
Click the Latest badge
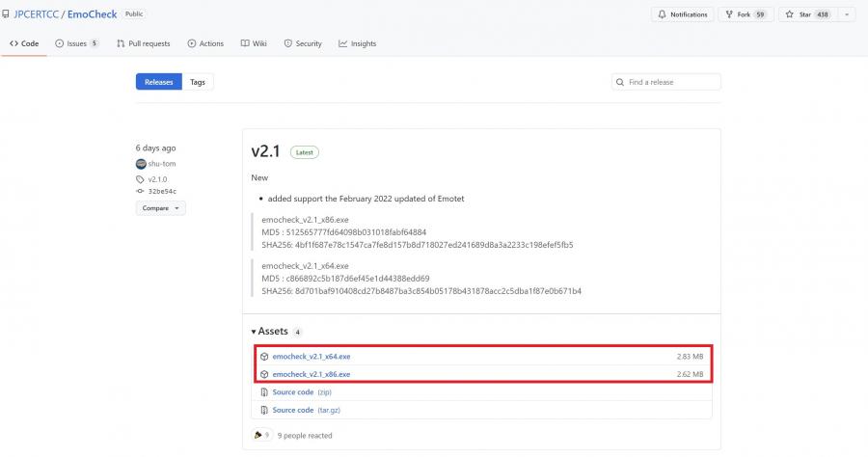pyautogui.click(x=305, y=152)
